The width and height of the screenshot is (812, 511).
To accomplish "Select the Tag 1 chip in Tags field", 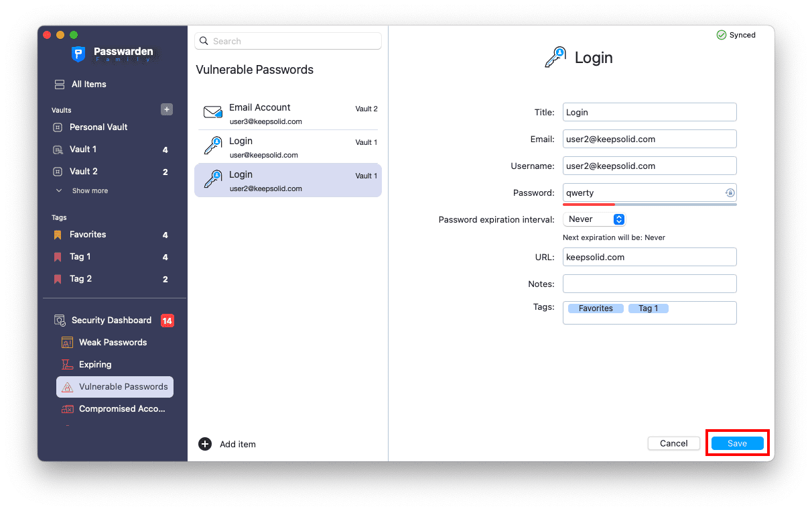I will coord(648,308).
